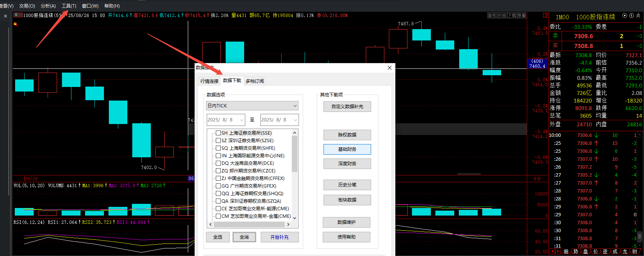Screen dimensions: 644x256
Task: Click the red split-panel layout icon
Action: click(x=545, y=15)
